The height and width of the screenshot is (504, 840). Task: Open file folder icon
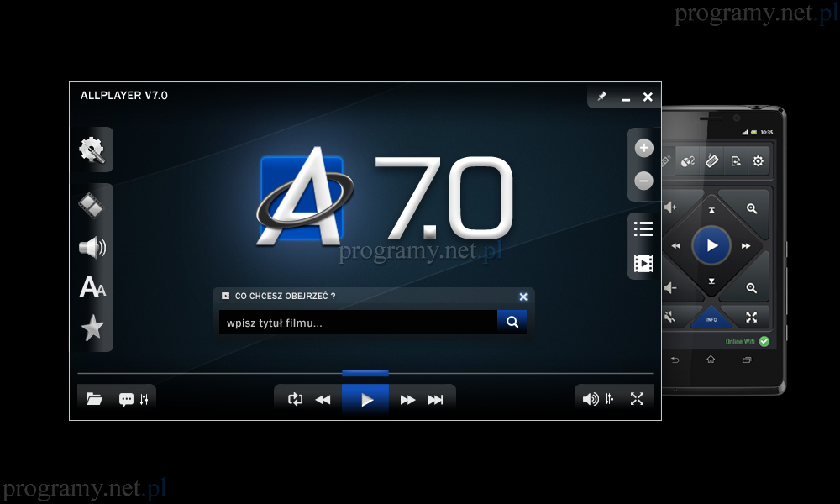click(x=94, y=400)
